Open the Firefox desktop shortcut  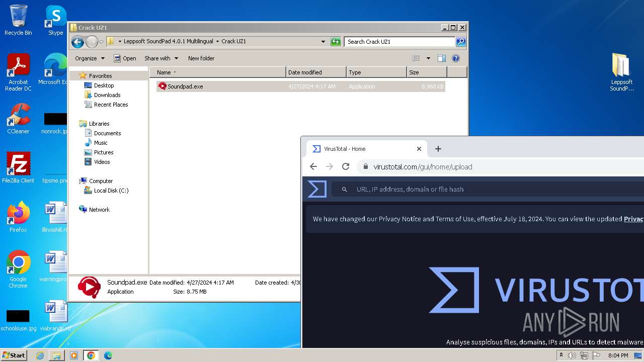[18, 217]
